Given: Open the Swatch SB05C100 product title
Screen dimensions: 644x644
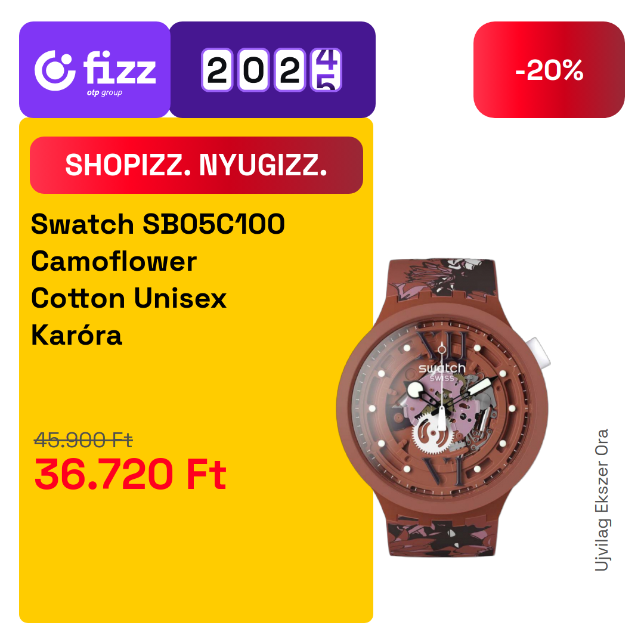Looking at the screenshot, I should point(157,224).
